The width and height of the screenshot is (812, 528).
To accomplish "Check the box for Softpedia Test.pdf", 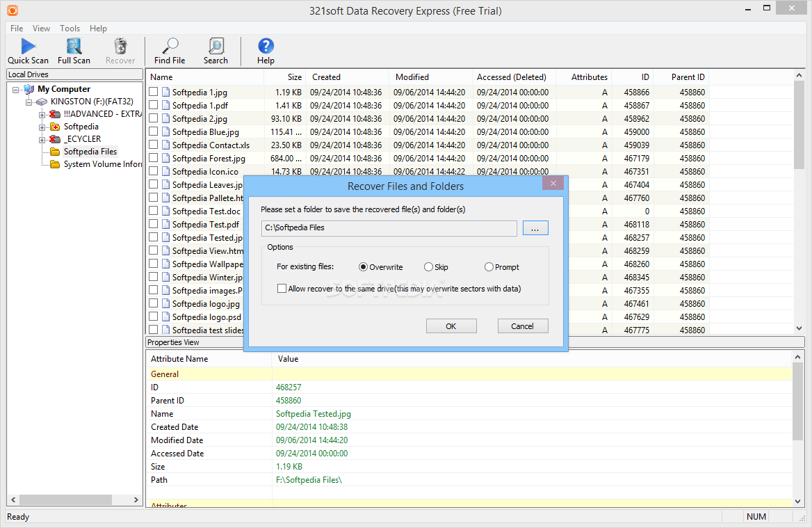I will coord(153,224).
